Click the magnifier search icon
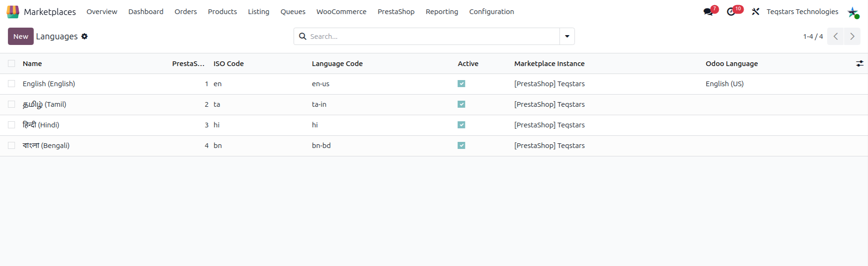Screen dimensions: 868x266 point(303,36)
